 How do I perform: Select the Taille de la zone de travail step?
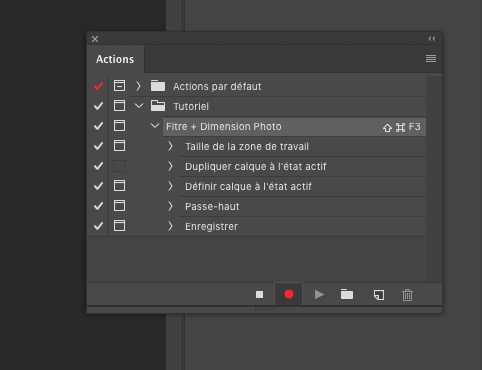pos(247,147)
